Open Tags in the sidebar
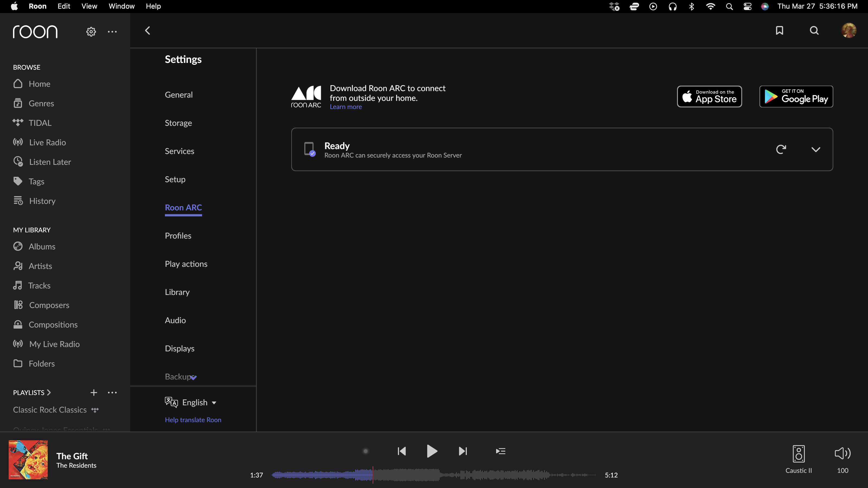This screenshot has width=868, height=488. click(29, 182)
